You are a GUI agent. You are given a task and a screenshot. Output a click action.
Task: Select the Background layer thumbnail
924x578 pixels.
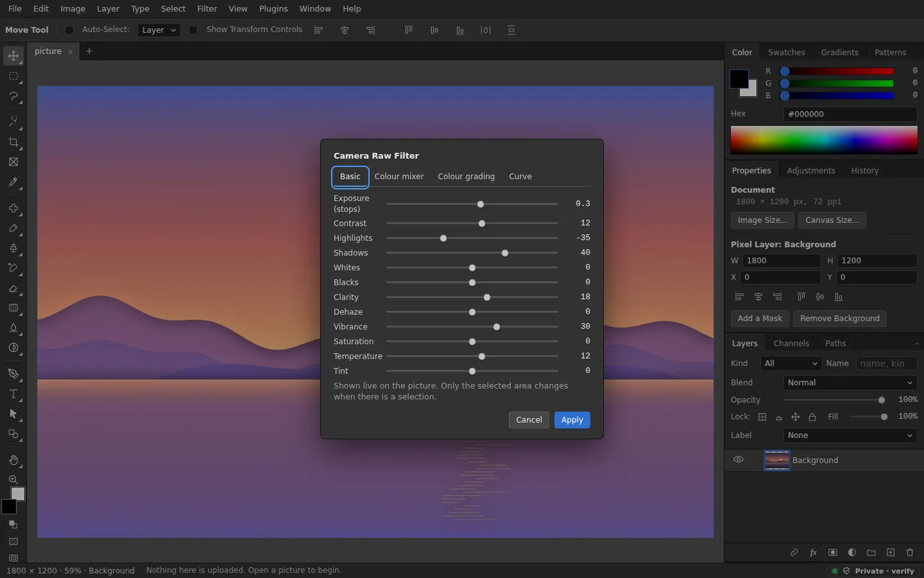coord(776,460)
